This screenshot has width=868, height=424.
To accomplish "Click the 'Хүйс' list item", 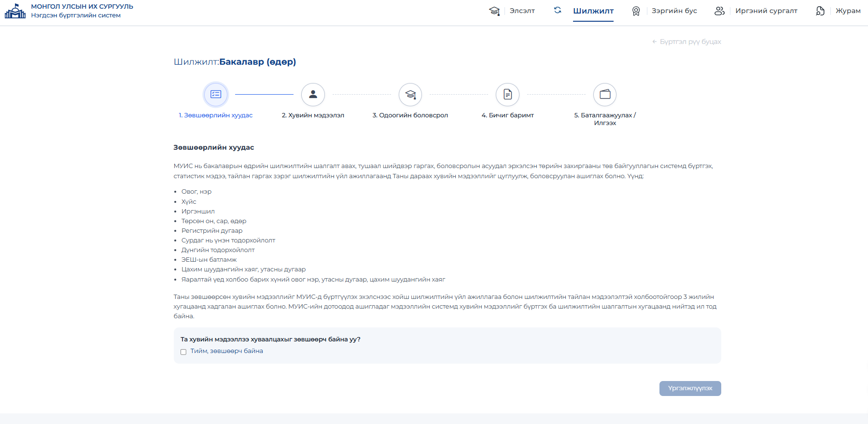I will click(x=189, y=202).
